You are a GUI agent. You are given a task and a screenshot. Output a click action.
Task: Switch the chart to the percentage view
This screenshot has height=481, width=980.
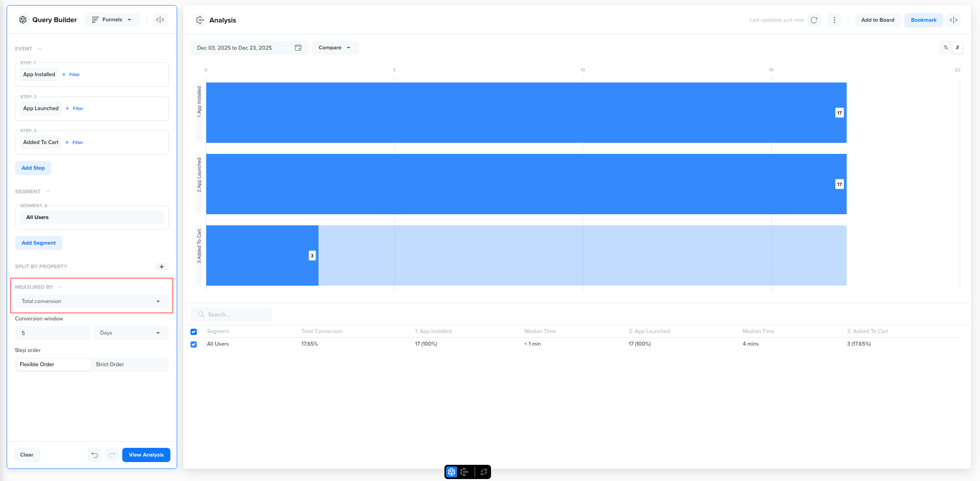(946, 48)
